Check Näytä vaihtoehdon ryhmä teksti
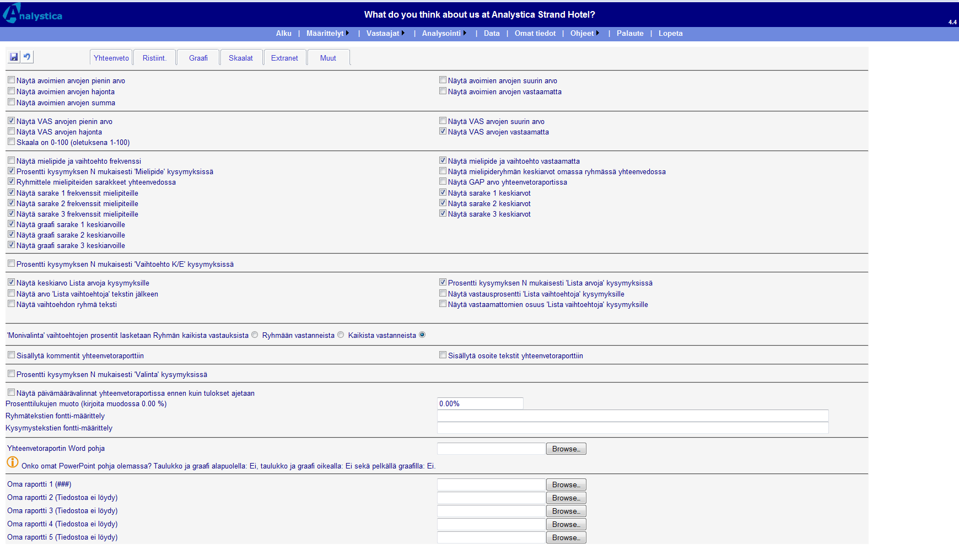959x560 pixels. coord(11,304)
